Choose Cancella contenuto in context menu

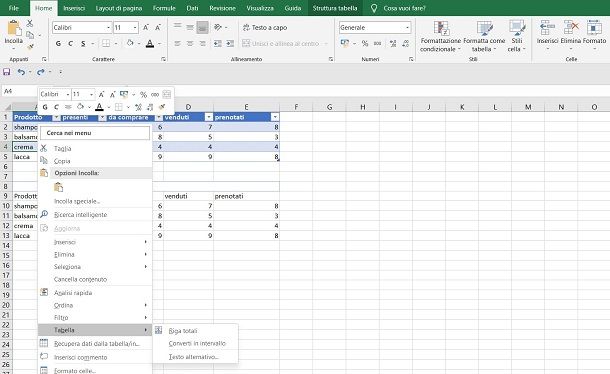81,279
